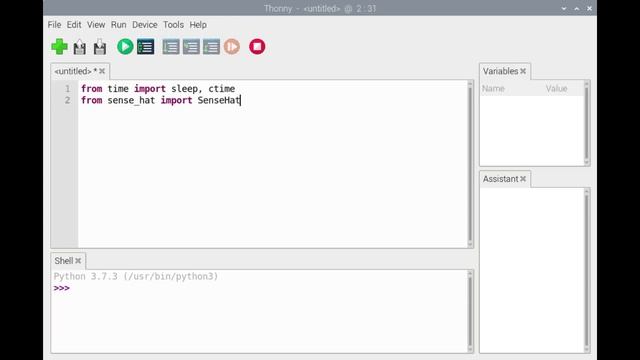
Task: Open a file using Load icon
Action: pyautogui.click(x=80, y=47)
